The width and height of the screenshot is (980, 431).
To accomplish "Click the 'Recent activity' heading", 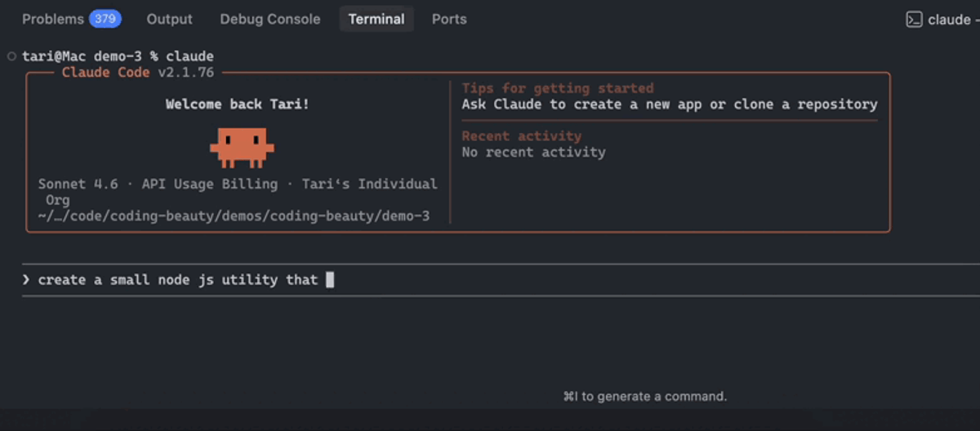I will tap(522, 136).
